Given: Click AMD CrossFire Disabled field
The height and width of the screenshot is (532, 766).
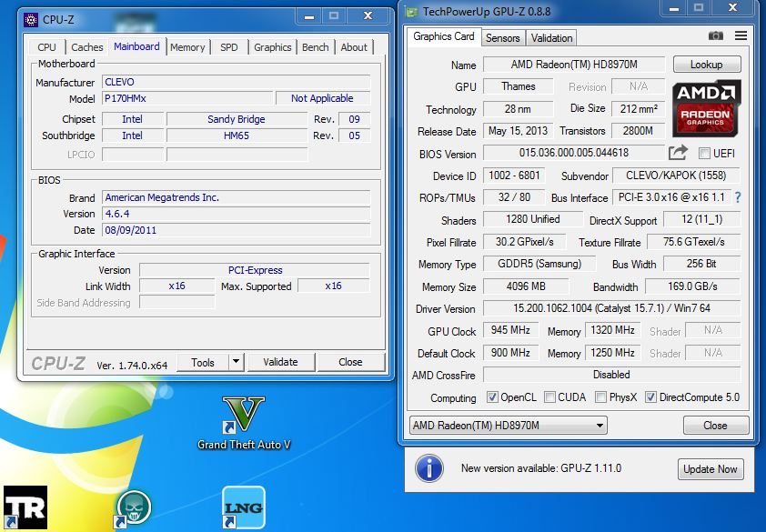Looking at the screenshot, I should (611, 375).
